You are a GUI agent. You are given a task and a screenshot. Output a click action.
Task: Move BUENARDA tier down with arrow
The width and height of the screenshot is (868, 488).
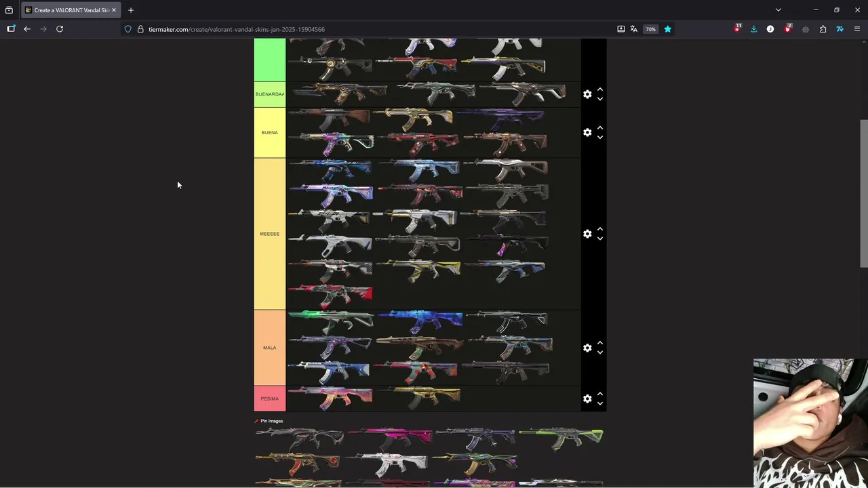(600, 99)
